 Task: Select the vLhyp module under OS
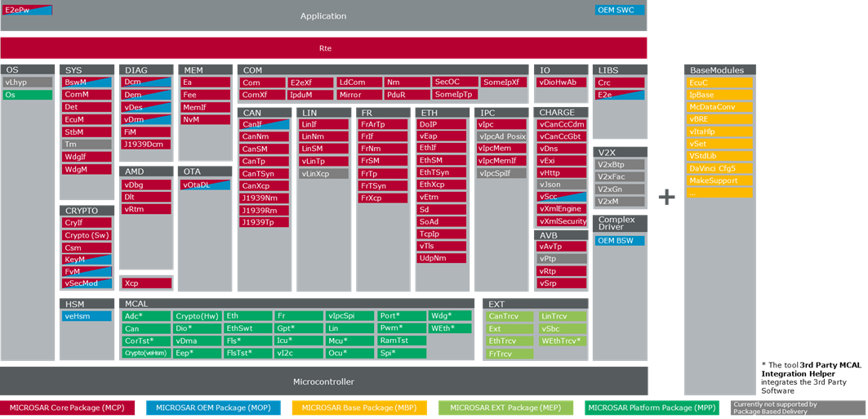point(28,82)
